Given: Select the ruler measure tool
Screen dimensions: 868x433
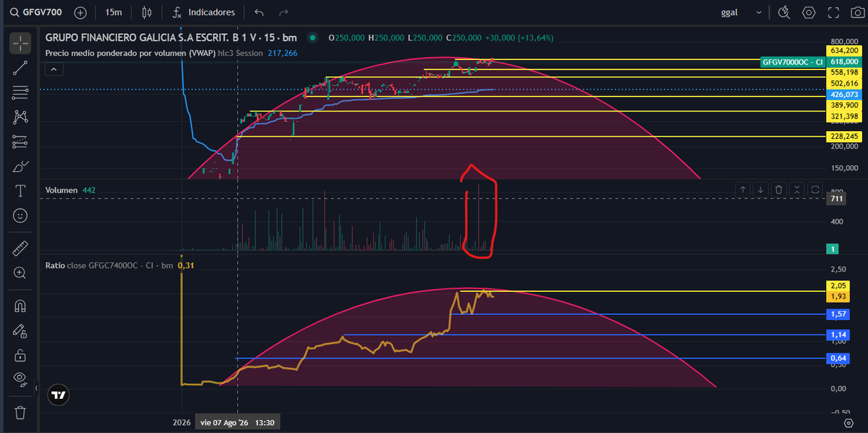Looking at the screenshot, I should (20, 248).
